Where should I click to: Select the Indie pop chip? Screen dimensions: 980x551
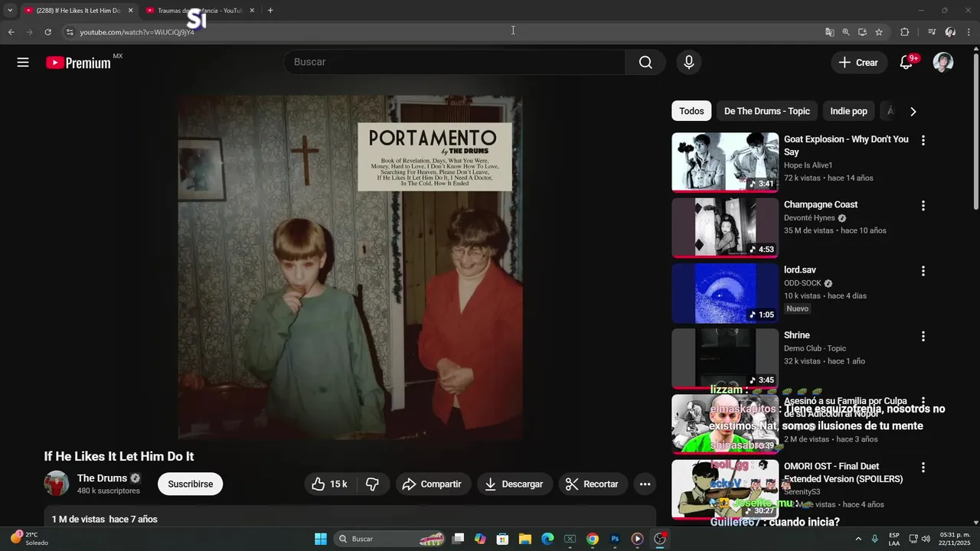pyautogui.click(x=848, y=111)
